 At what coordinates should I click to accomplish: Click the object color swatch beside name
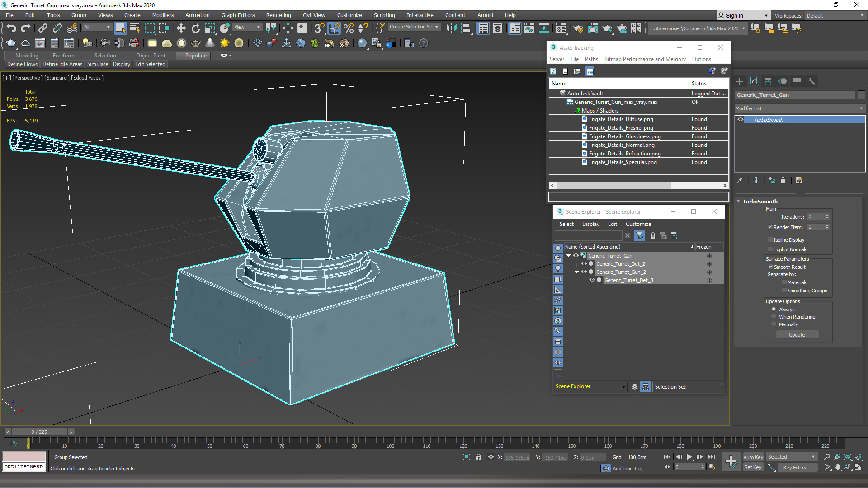click(861, 95)
